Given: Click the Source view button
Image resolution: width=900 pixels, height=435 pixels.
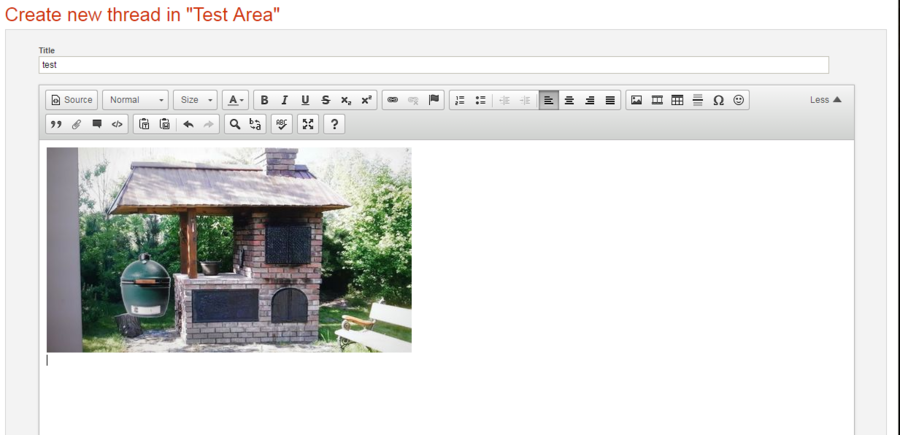Looking at the screenshot, I should pos(71,100).
